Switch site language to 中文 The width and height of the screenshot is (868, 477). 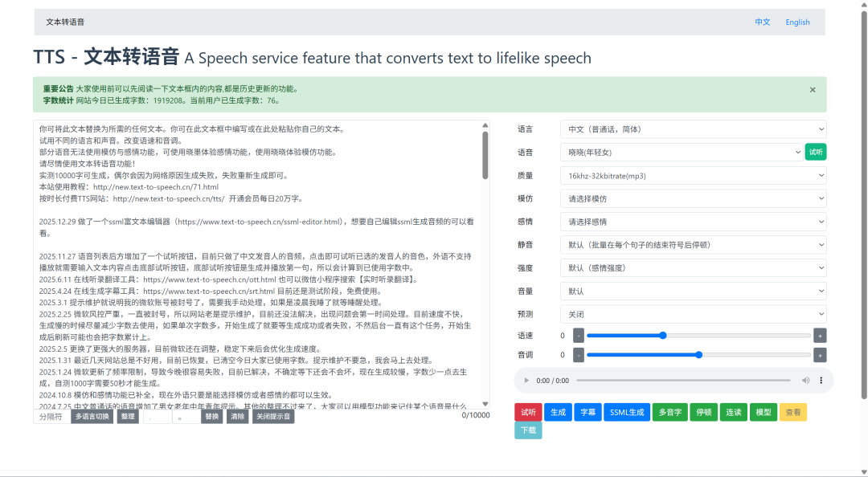[x=762, y=22]
